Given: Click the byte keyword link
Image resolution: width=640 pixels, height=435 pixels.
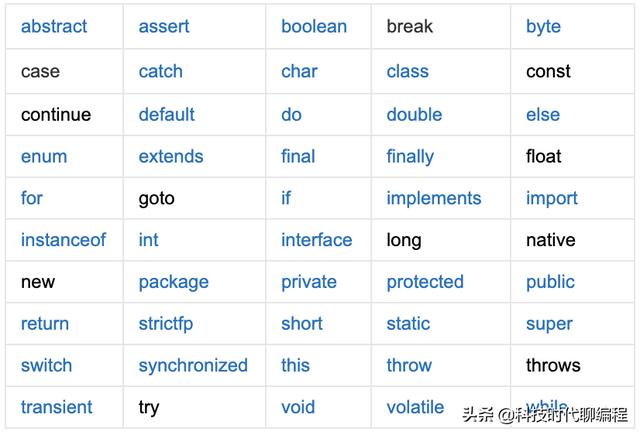Looking at the screenshot, I should [543, 28].
